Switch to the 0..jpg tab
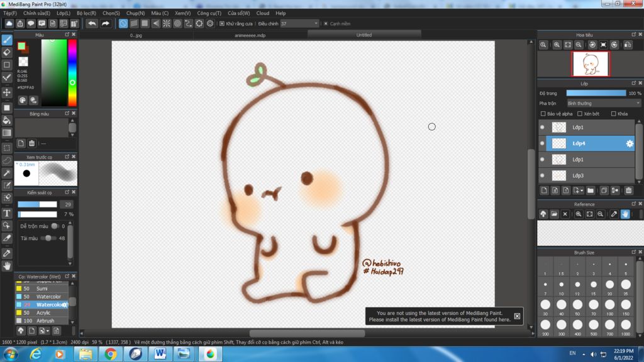This screenshot has height=362, width=644. point(136,35)
